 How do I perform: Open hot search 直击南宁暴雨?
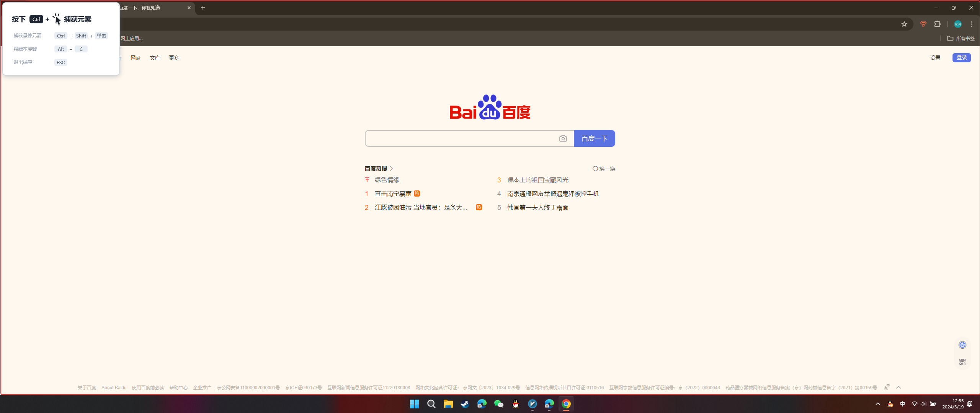393,194
